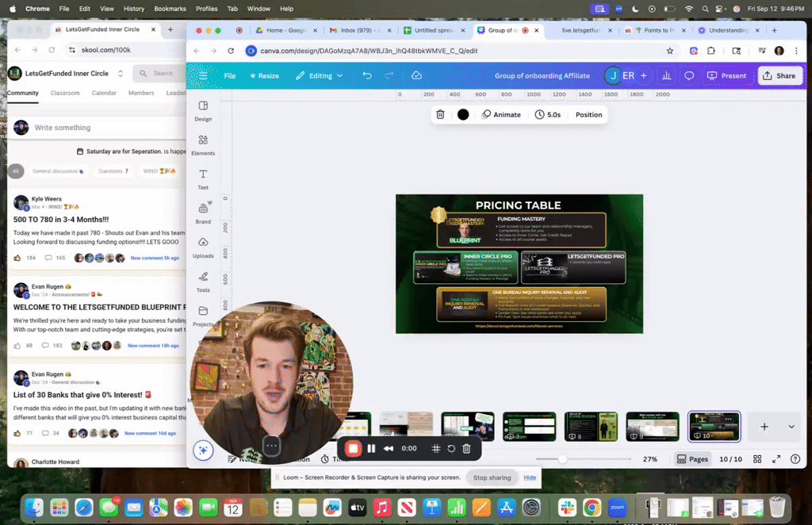Set page duration via 5.0s button
The width and height of the screenshot is (812, 525).
tap(548, 114)
